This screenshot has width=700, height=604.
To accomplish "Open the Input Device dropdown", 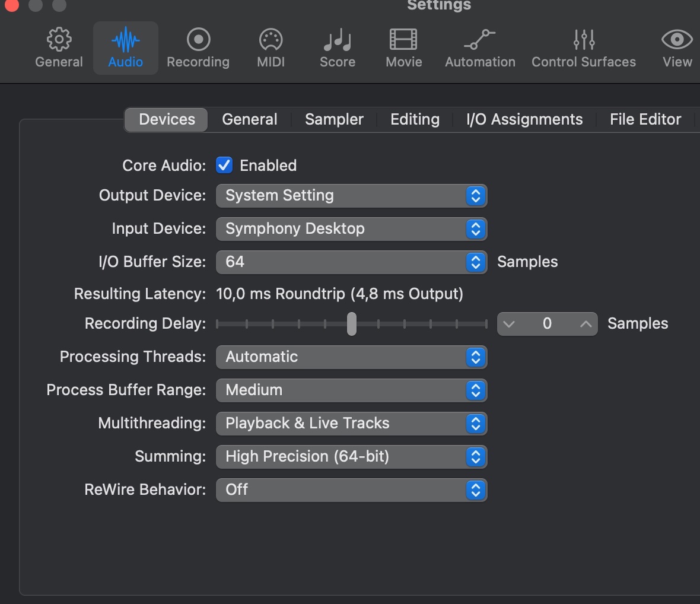I will [351, 229].
